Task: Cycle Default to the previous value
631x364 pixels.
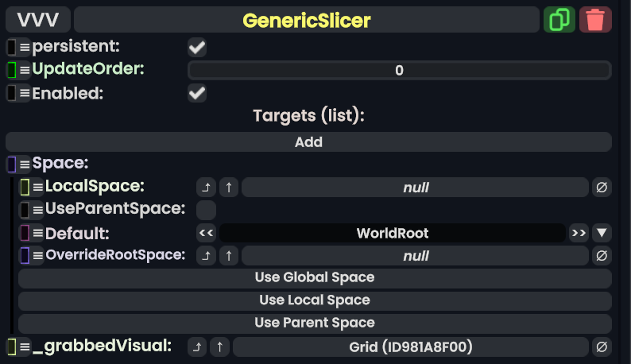Action: [x=206, y=233]
